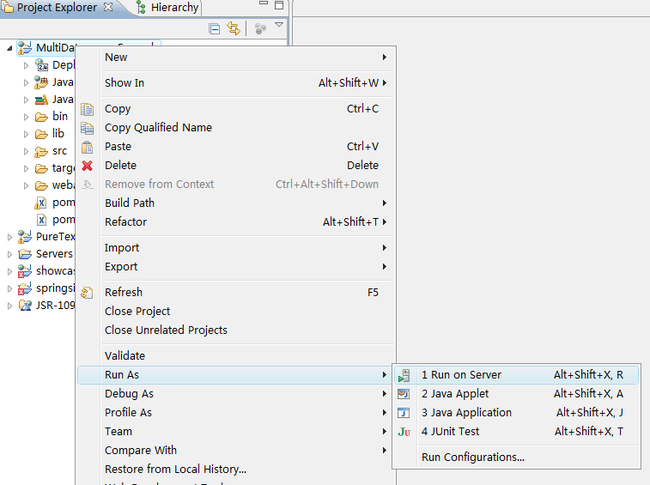
Task: Open the Refactor submenu
Action: [x=235, y=222]
